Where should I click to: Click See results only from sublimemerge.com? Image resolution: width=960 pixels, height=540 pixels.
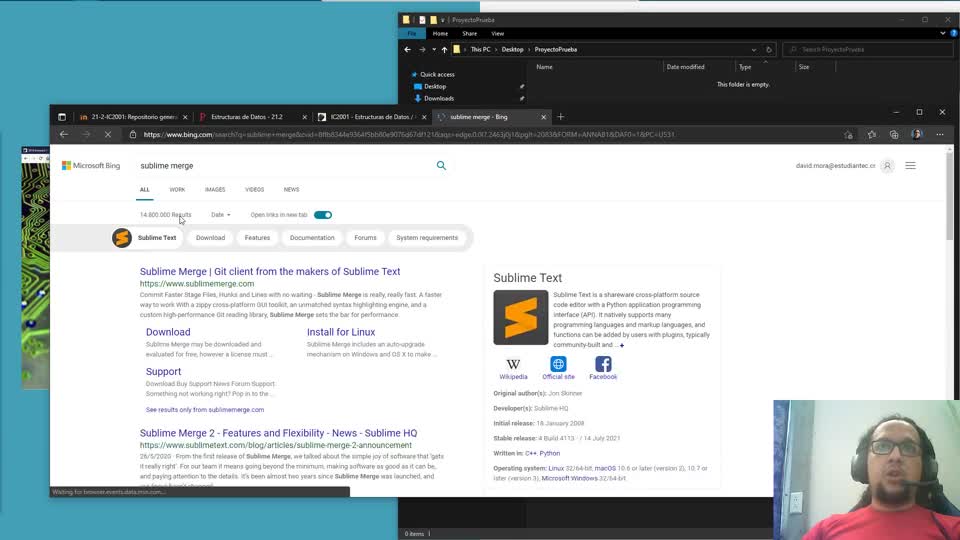[x=205, y=410]
